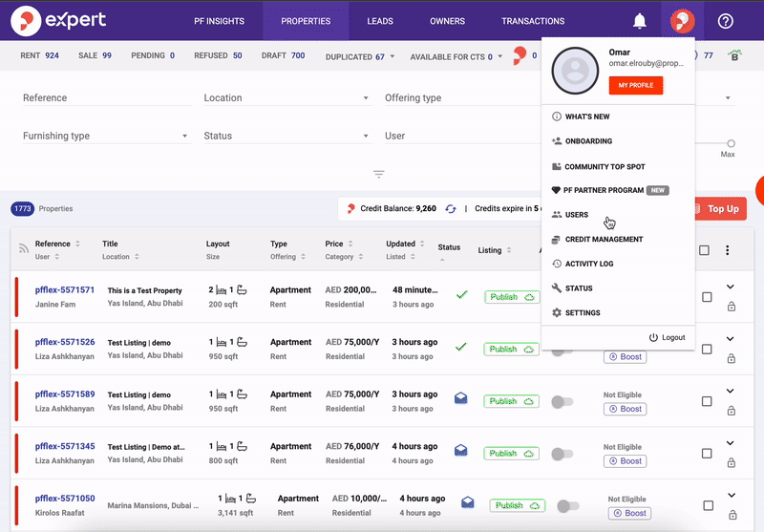Open the table options three-dot menu

click(x=727, y=250)
